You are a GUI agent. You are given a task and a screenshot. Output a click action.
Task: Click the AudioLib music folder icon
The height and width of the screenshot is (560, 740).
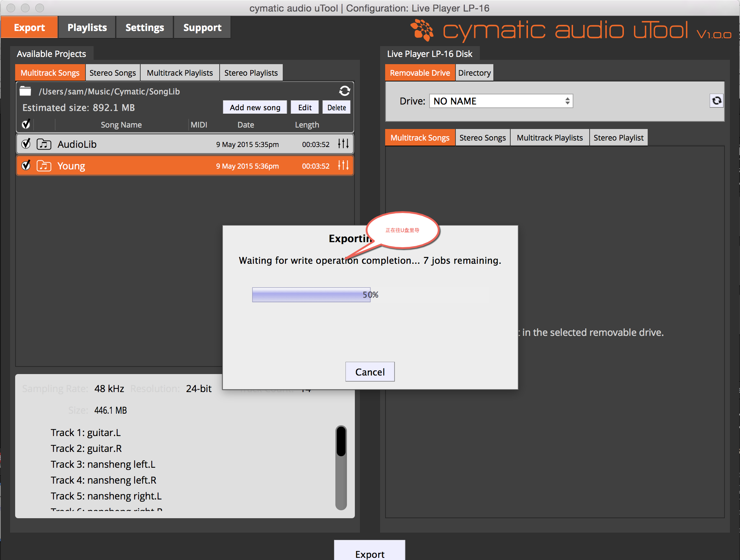[44, 144]
